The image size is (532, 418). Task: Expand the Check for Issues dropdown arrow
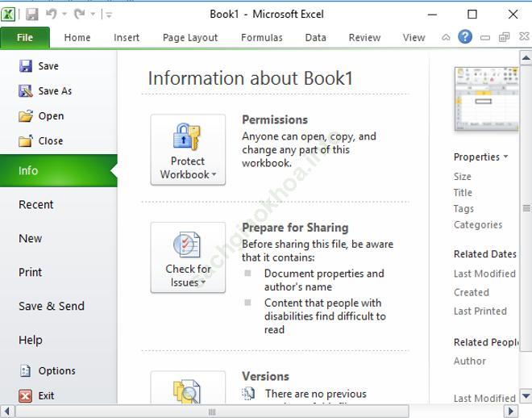click(x=203, y=282)
